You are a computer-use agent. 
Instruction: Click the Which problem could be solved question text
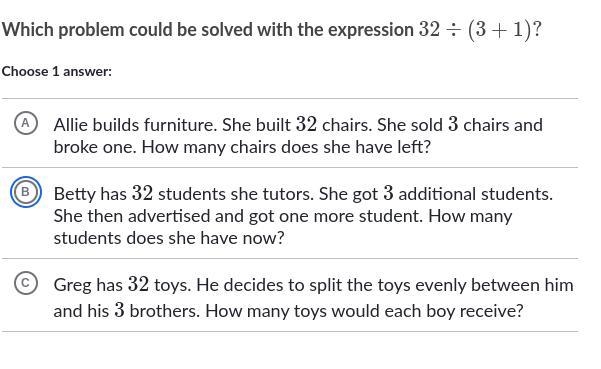208,30
